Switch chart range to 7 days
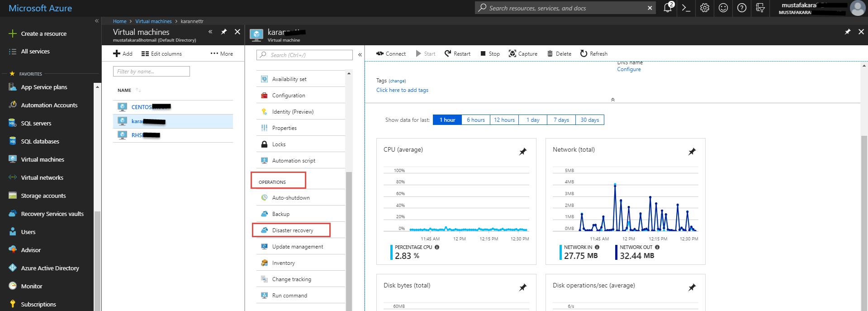This screenshot has height=311, width=868. coord(561,120)
